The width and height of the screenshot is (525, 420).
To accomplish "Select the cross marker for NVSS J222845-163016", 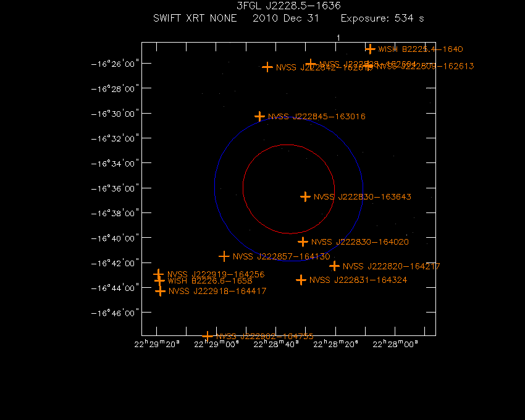I will pyautogui.click(x=259, y=116).
